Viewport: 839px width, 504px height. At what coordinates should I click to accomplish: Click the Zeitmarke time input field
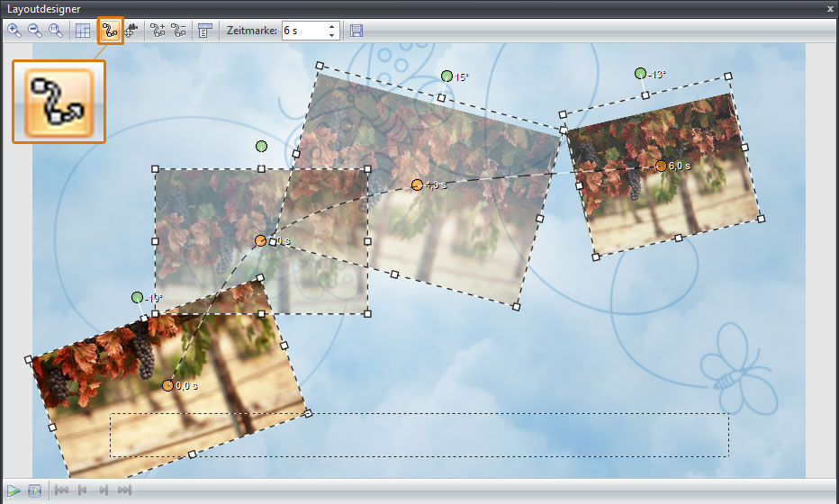point(302,31)
